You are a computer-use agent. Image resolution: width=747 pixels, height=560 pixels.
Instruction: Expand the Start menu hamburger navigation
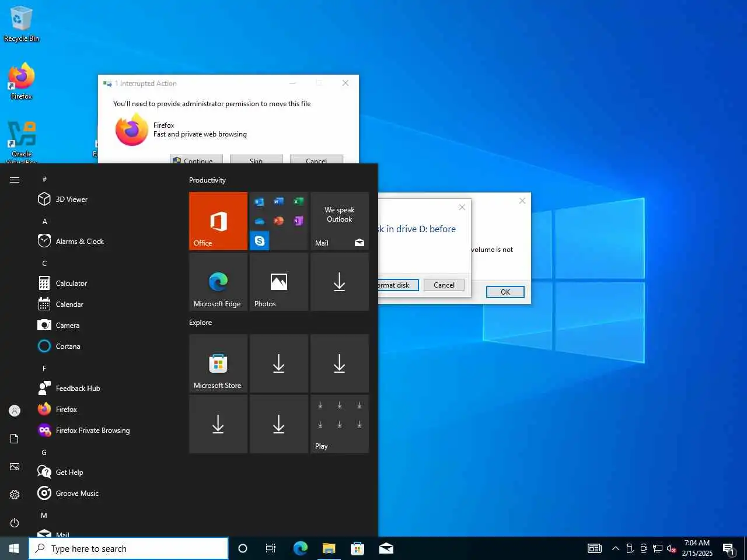[15, 180]
